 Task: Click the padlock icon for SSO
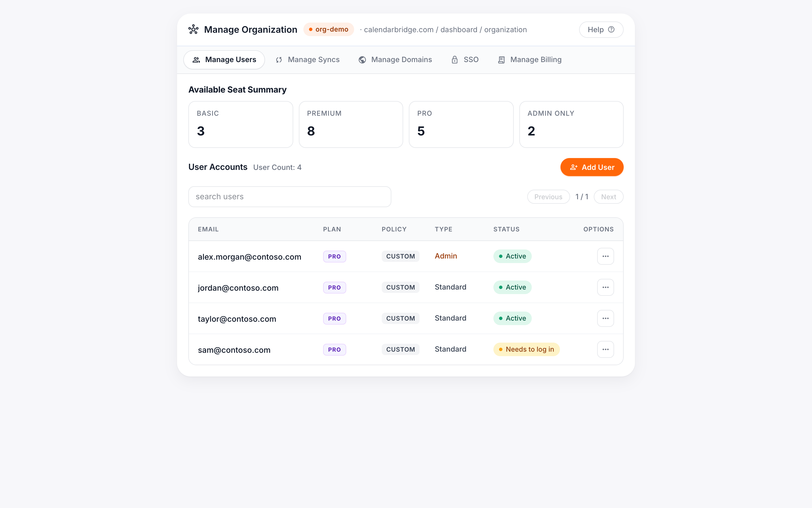[455, 60]
